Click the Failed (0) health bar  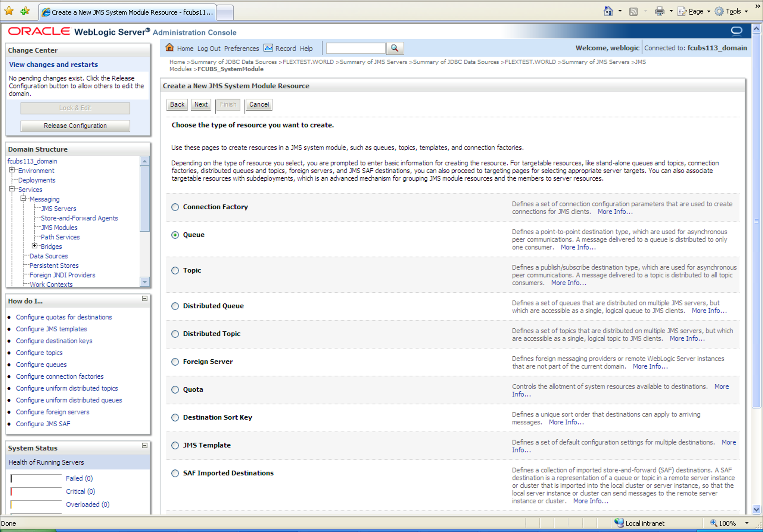pos(36,478)
